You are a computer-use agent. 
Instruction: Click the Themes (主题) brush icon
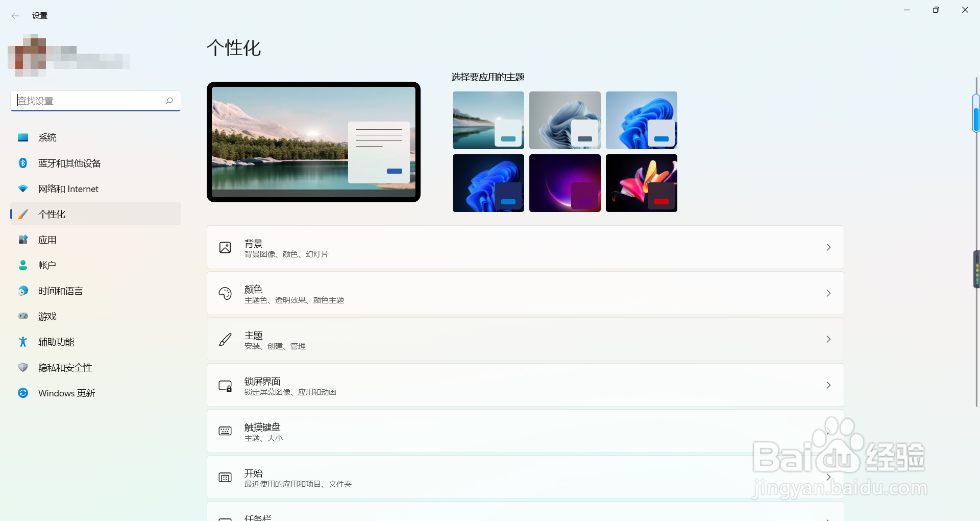pyautogui.click(x=225, y=339)
